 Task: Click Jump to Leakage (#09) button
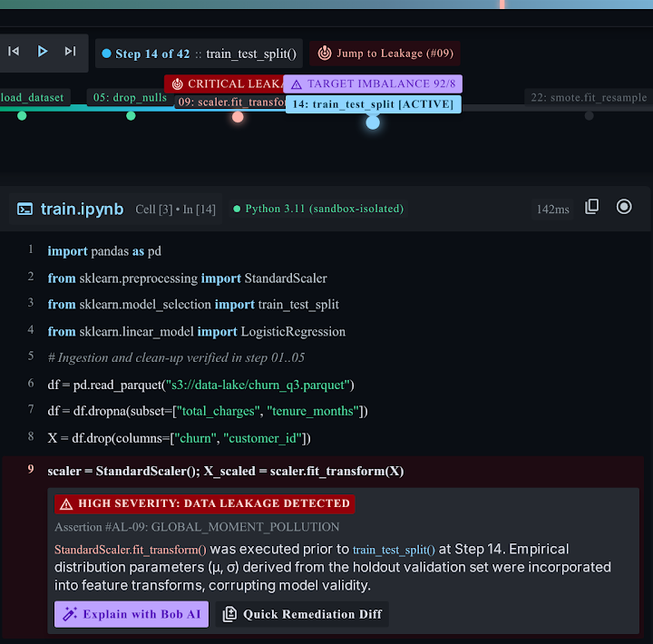[x=385, y=54]
